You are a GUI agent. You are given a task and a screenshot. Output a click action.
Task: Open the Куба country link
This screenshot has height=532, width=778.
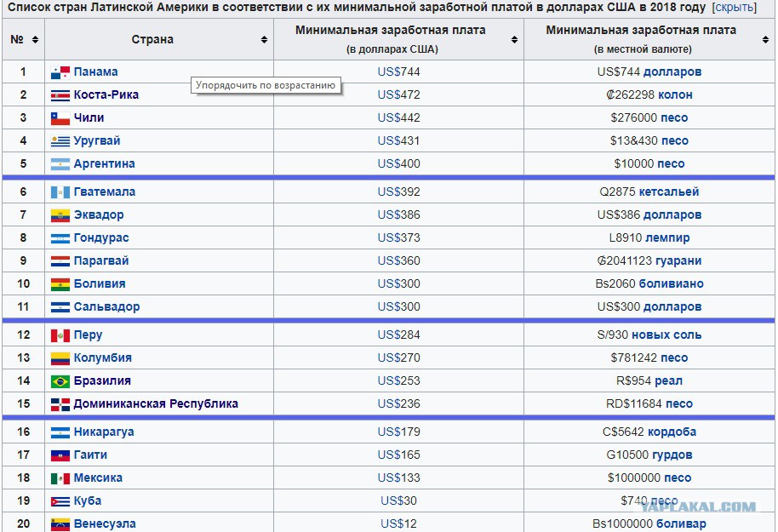pos(88,501)
